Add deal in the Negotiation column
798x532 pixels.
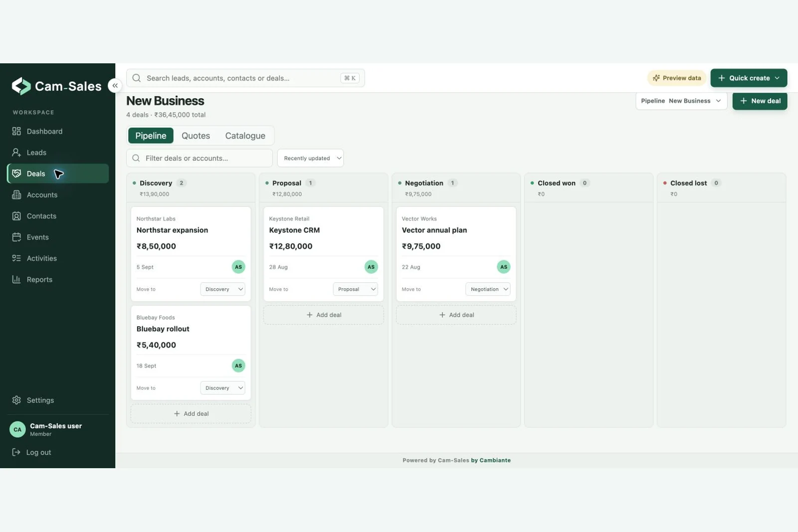click(456, 315)
